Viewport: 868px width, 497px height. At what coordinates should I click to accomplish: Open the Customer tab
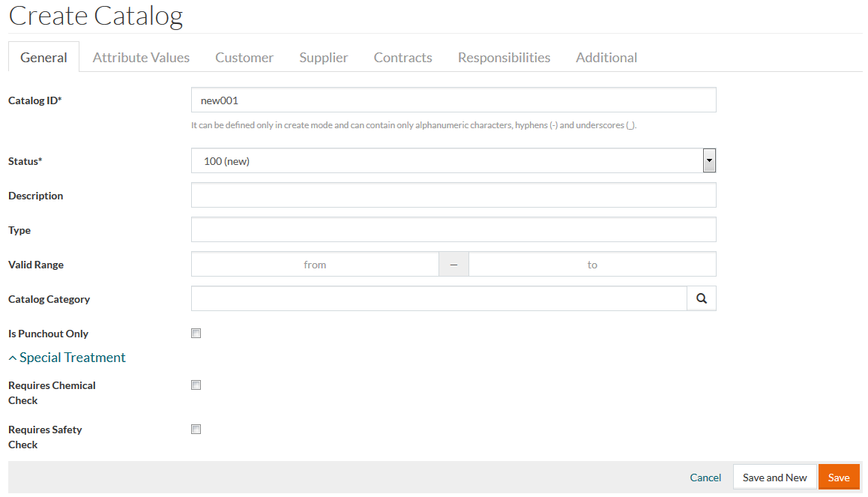point(244,58)
